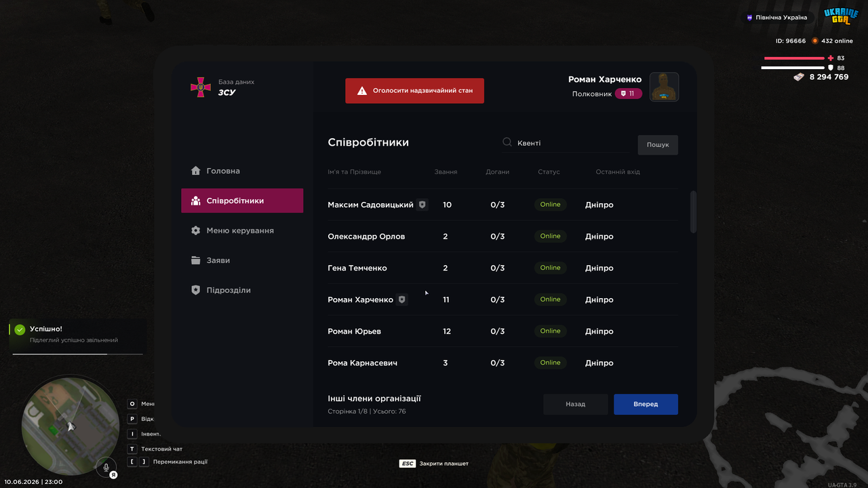
Task: Click the ЗСУ emblem logo
Action: point(200,87)
